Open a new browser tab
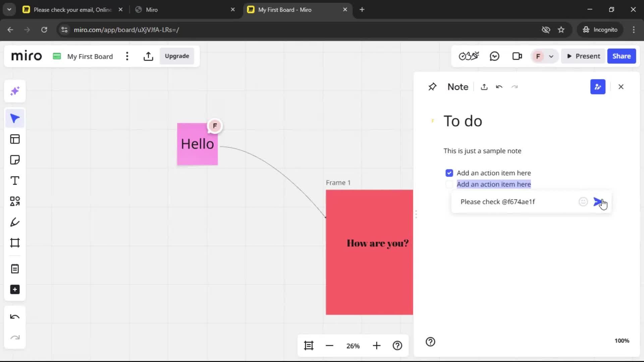The height and width of the screenshot is (362, 644). coord(362,10)
